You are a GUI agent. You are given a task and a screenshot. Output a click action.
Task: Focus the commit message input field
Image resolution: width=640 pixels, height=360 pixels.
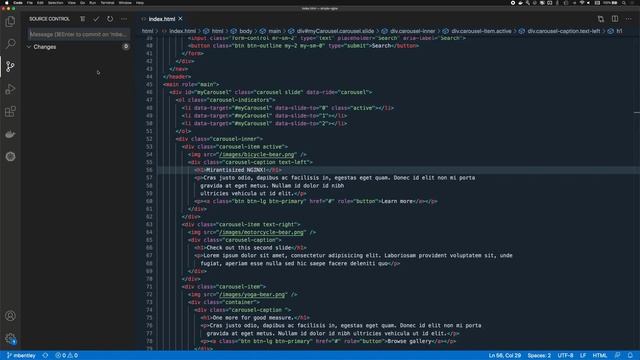coord(78,34)
